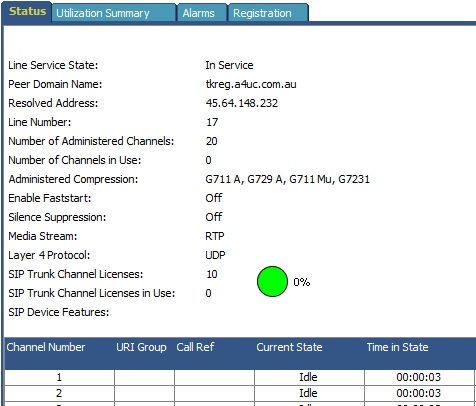Image resolution: width=476 pixels, height=406 pixels.
Task: Click the green license usage indicator circle
Action: click(272, 281)
